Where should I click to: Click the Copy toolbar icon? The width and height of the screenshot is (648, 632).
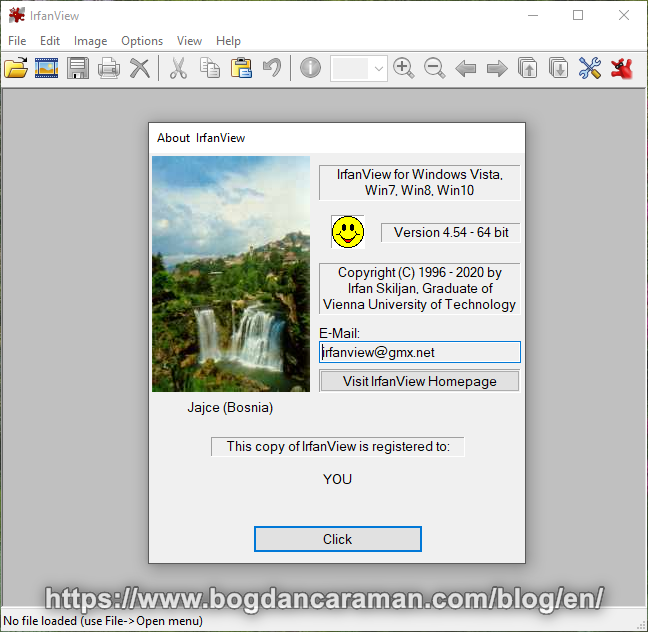210,68
